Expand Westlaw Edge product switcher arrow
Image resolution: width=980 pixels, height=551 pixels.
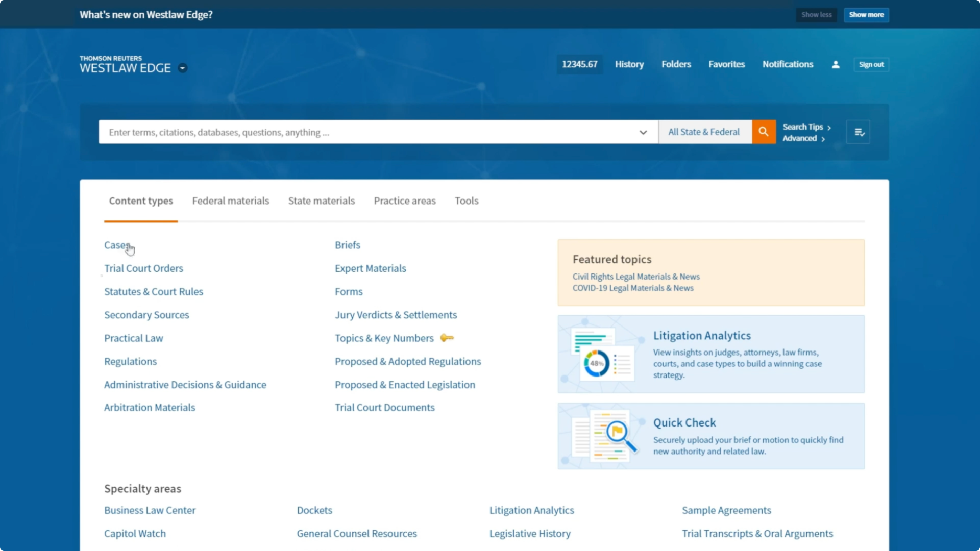(x=183, y=68)
